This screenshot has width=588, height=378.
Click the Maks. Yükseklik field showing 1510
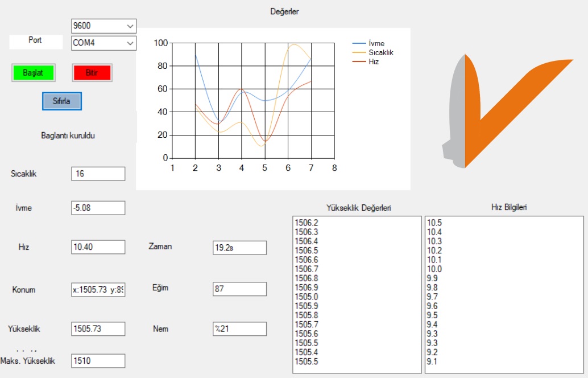(98, 361)
